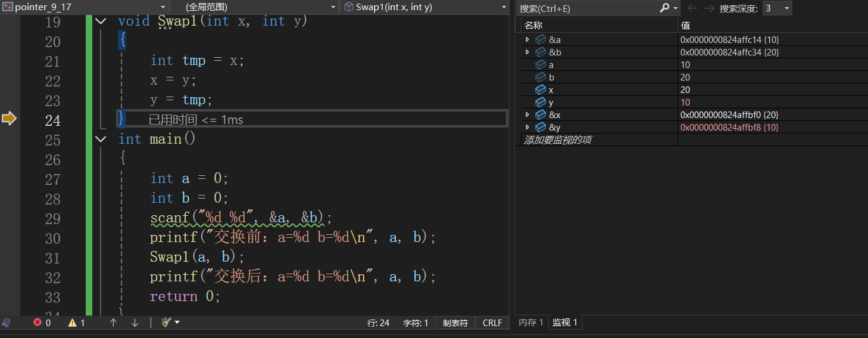The width and height of the screenshot is (868, 338).
Task: Click the variable icon beside &x
Action: pyautogui.click(x=541, y=114)
